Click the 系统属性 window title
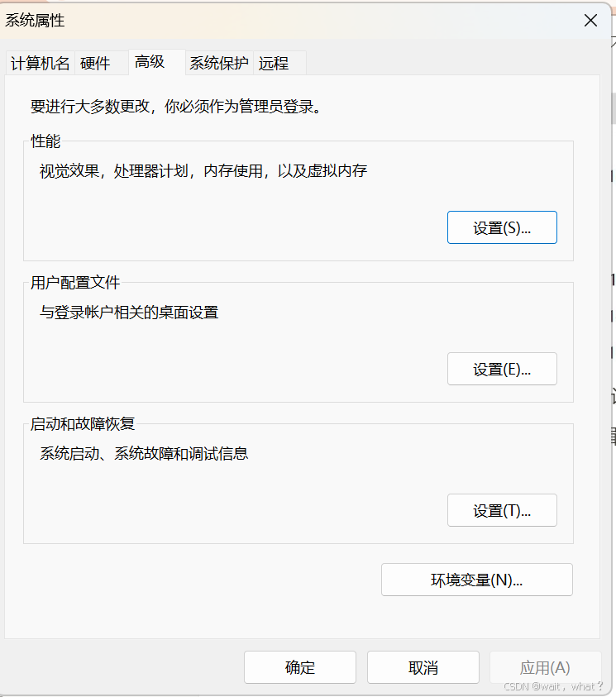 click(35, 21)
